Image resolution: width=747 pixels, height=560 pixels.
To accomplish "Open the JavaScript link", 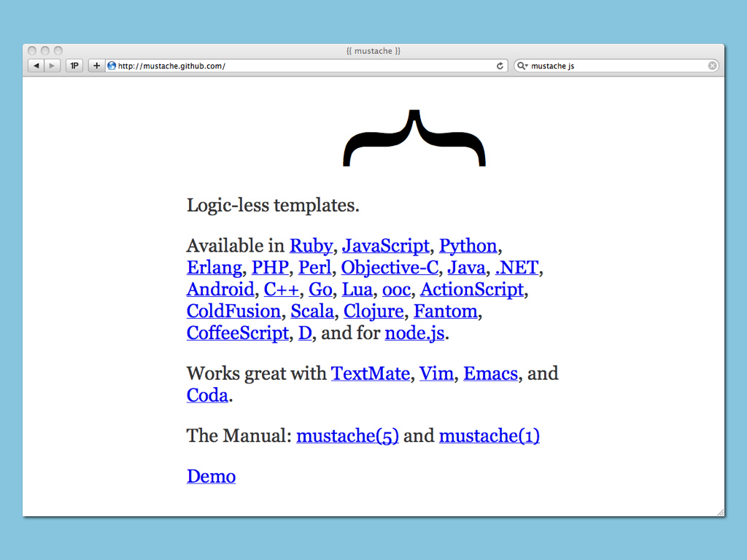I will tap(386, 246).
